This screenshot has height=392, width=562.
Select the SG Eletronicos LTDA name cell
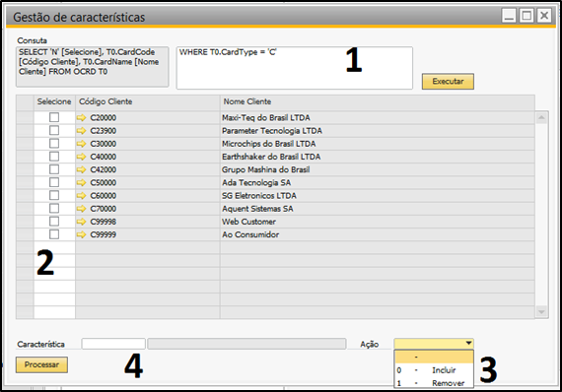[x=377, y=195]
